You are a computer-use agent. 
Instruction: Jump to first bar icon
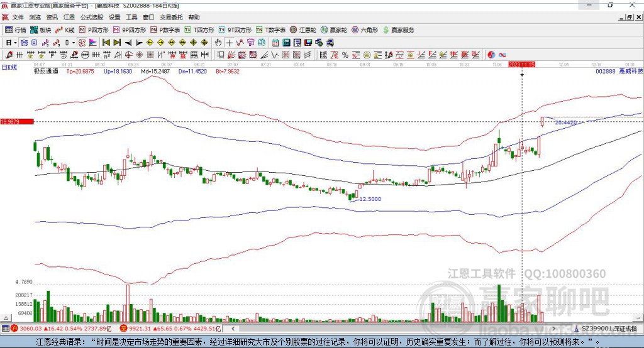(x=106, y=43)
